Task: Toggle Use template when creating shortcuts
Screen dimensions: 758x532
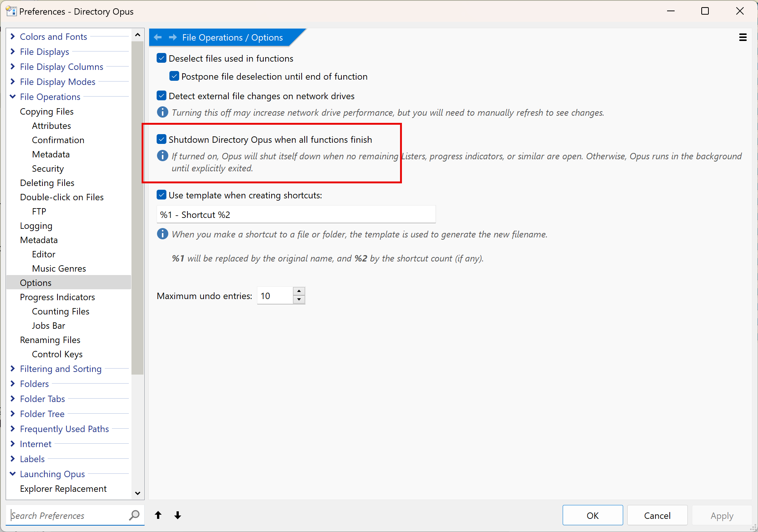Action: [x=162, y=195]
